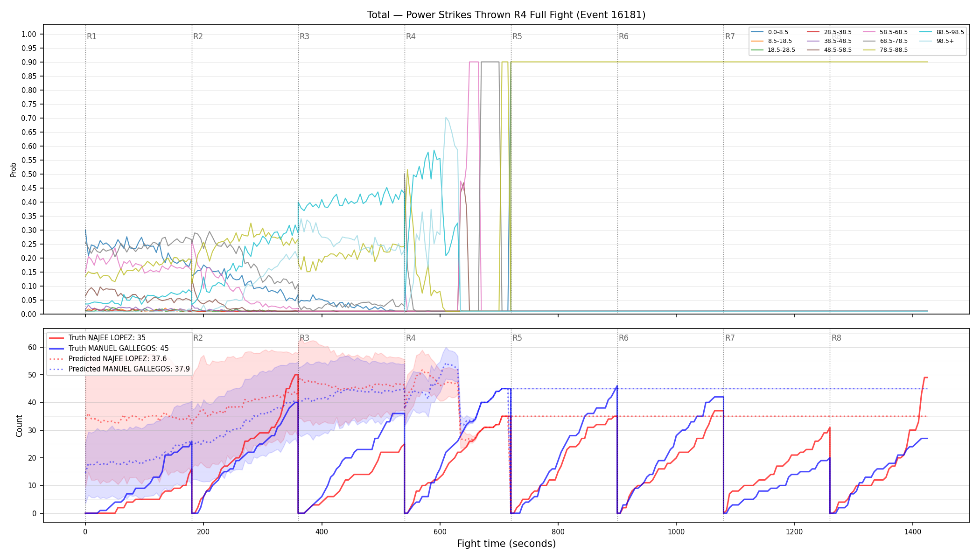Click the Fight time (seconds) axis label
The width and height of the screenshot is (980, 560).
pyautogui.click(x=506, y=544)
